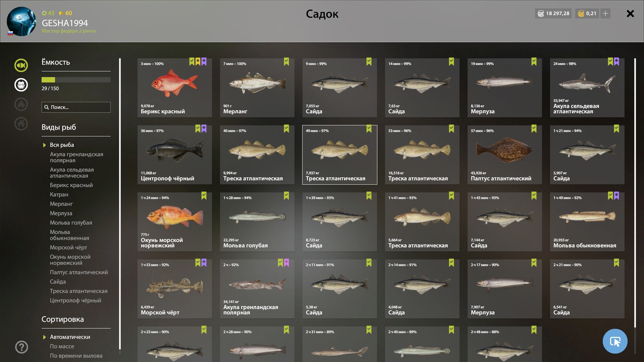
Task: Toggle purple bookmark on Берикс красный card
Action: click(x=204, y=62)
